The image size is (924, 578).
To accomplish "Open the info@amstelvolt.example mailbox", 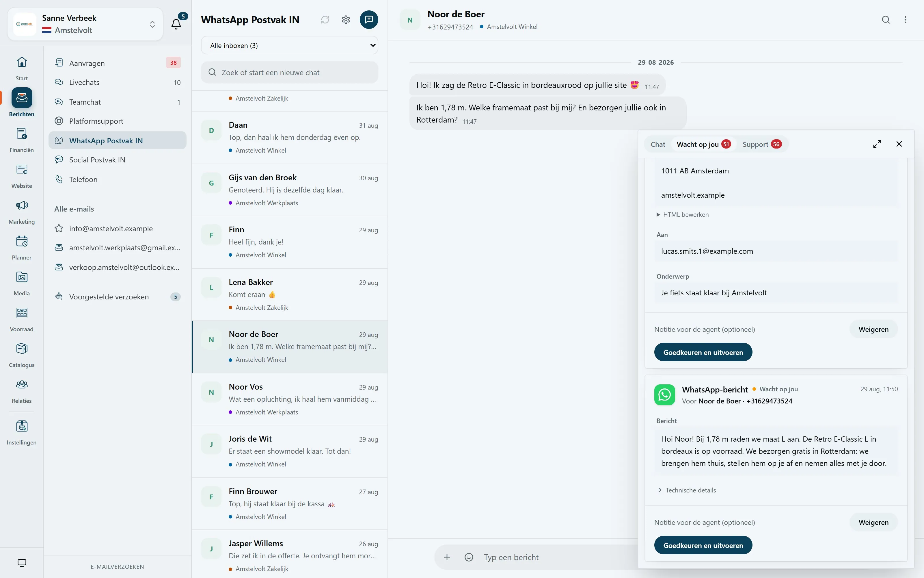I will (118, 229).
